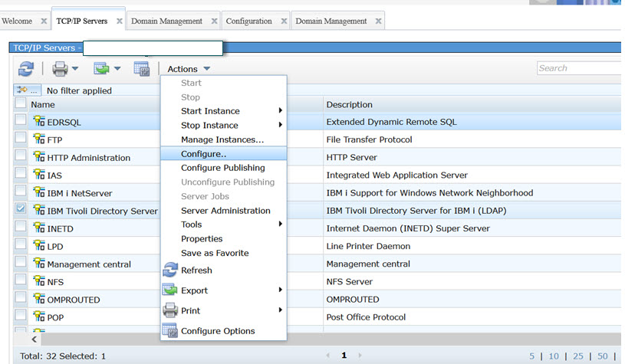Choose Configure.. from the Actions menu
The height and width of the screenshot is (364, 625).
203,154
